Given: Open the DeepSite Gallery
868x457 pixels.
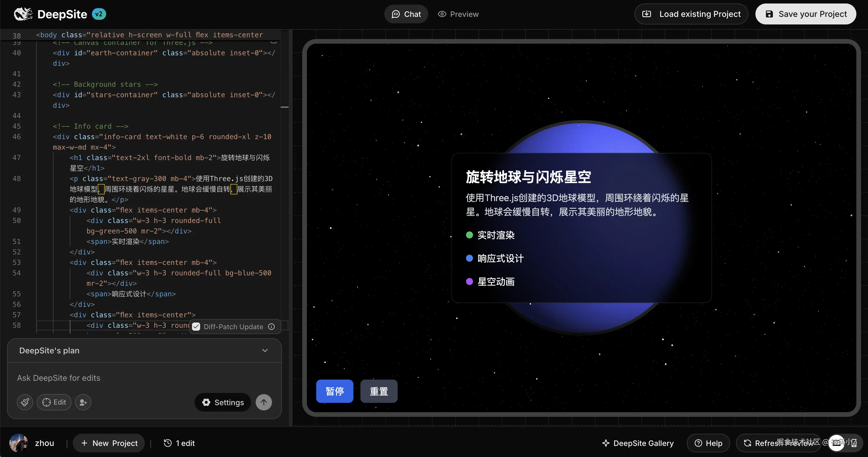Looking at the screenshot, I should coord(638,443).
